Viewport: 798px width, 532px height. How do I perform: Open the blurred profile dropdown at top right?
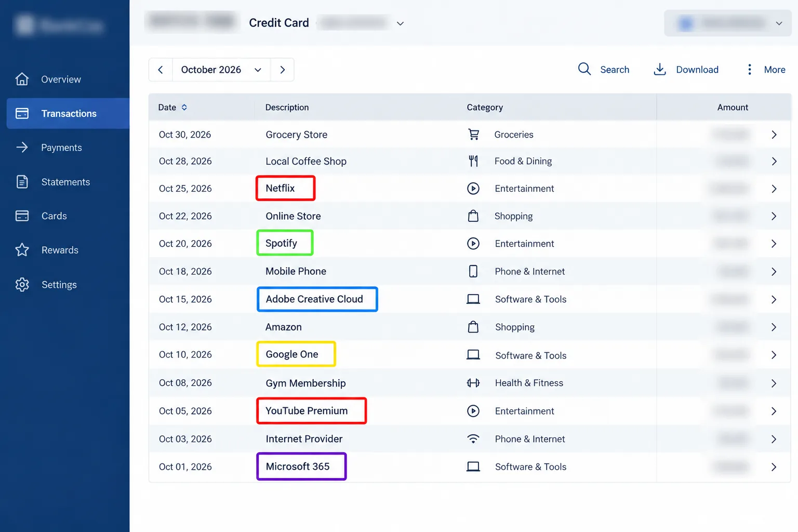coord(727,23)
